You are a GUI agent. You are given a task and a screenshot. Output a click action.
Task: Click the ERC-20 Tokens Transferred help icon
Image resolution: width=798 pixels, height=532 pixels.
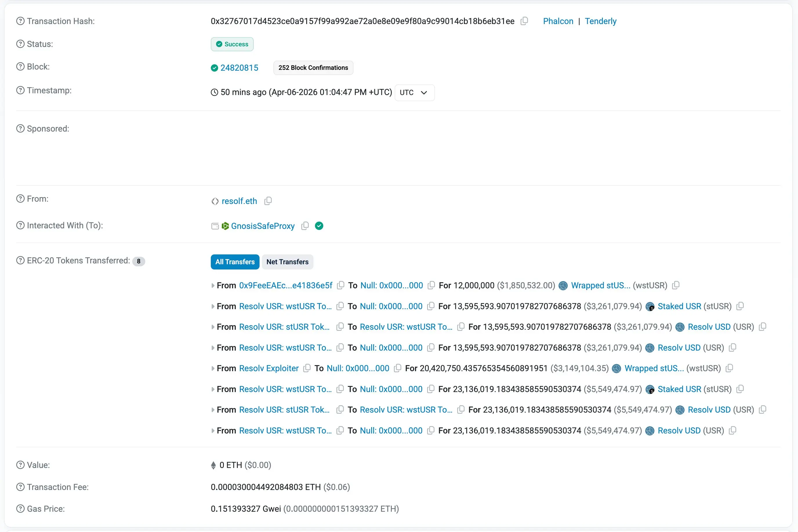pyautogui.click(x=20, y=260)
